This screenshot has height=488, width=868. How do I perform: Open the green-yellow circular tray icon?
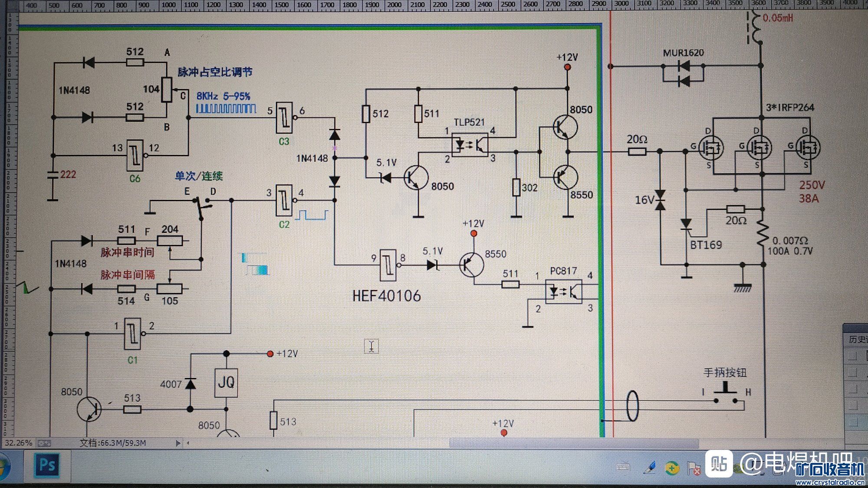(x=672, y=468)
